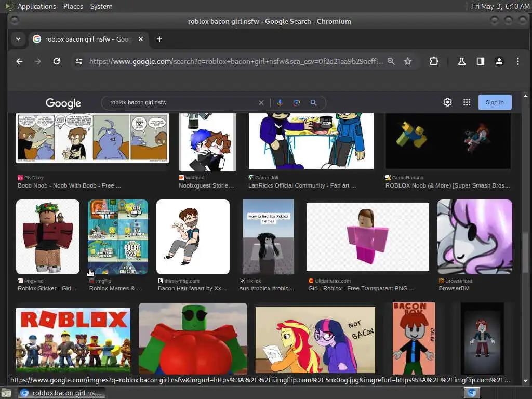Screen dimensions: 532x399
Task: Click the PngFind favicon
Action: [20, 281]
